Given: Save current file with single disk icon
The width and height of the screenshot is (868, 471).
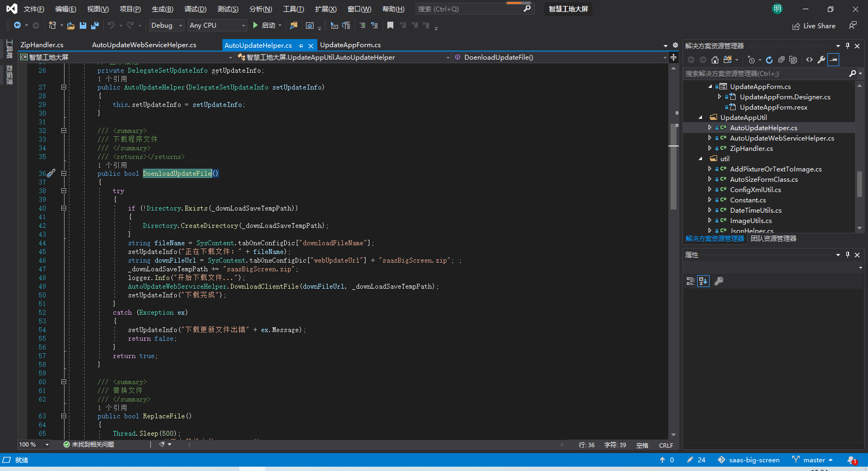Looking at the screenshot, I should click(x=83, y=26).
